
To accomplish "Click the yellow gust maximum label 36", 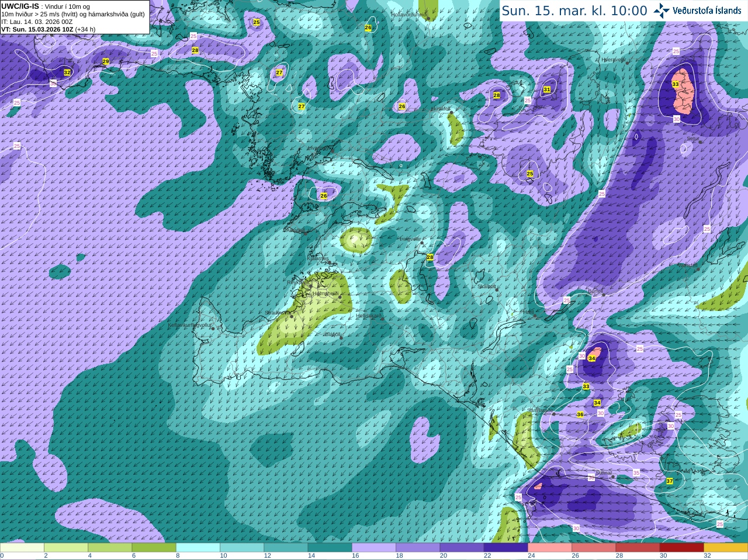I will pos(580,414).
